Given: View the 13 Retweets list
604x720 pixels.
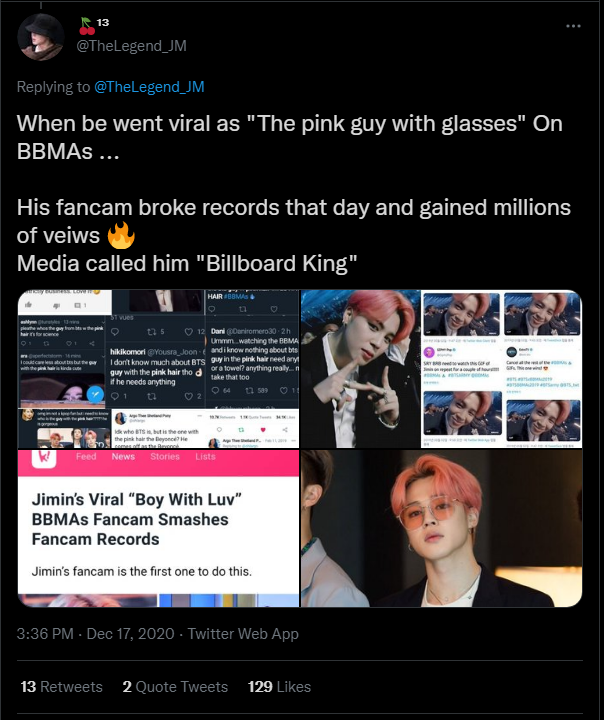Looking at the screenshot, I should pos(62,686).
